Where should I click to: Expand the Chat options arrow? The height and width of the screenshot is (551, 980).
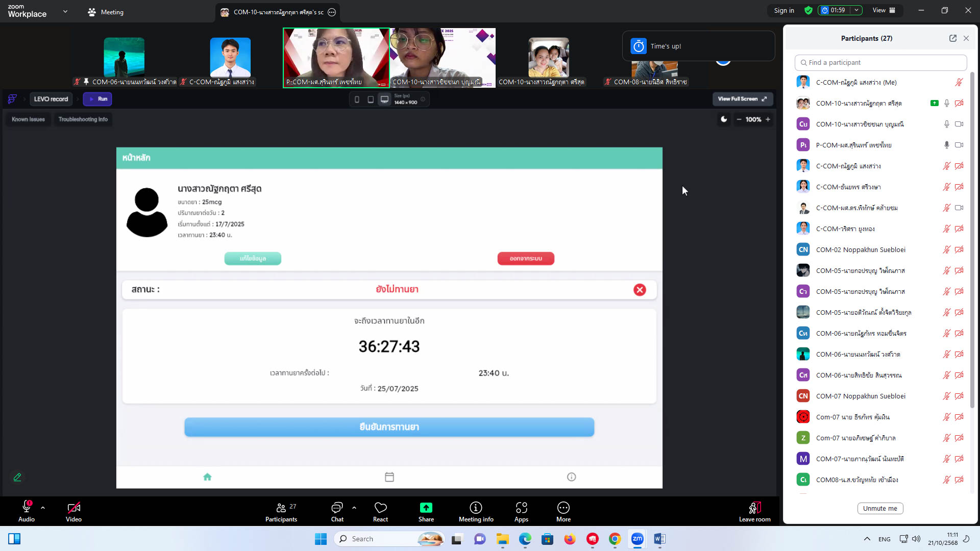tap(354, 508)
